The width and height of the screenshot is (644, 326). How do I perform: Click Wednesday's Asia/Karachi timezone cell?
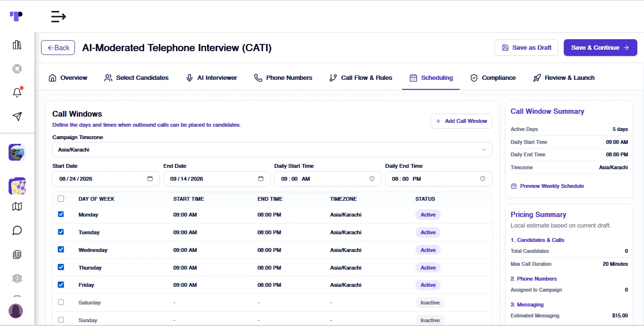click(x=346, y=250)
